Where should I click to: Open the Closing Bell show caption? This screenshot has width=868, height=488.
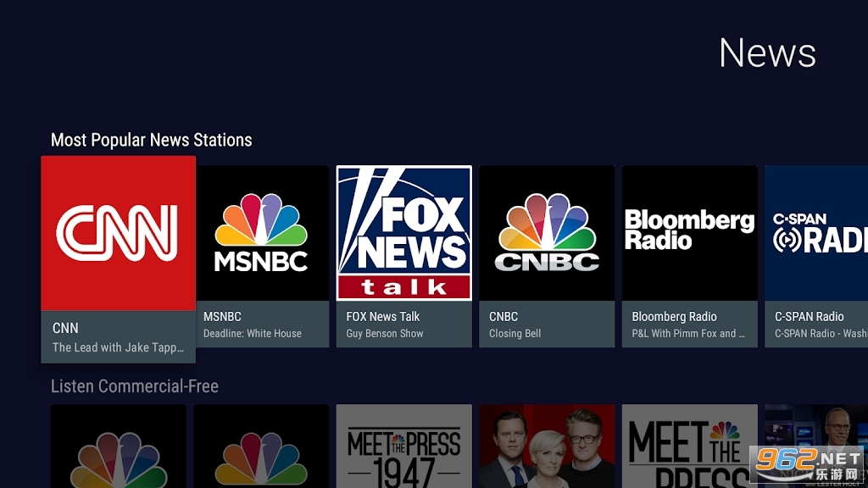[x=515, y=334]
